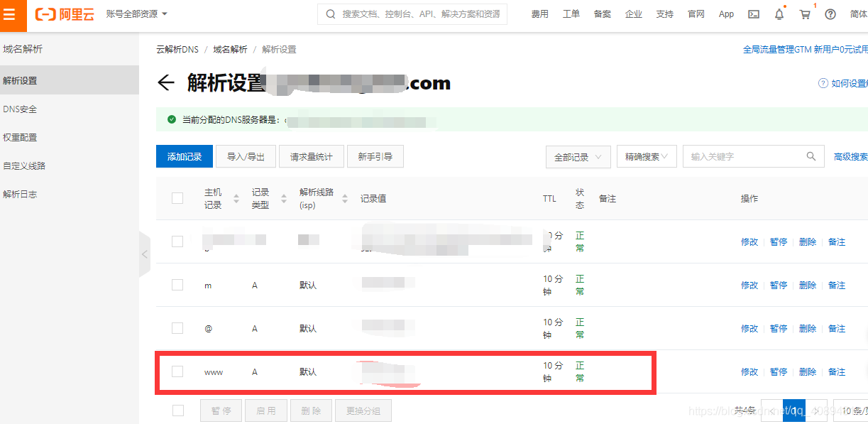
Task: Click 修改 for the first blurred record
Action: 749,241
